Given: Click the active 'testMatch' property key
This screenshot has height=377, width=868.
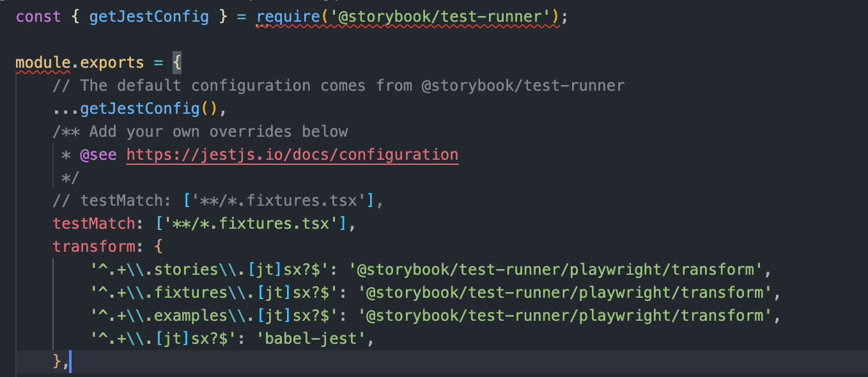Looking at the screenshot, I should coord(94,224).
